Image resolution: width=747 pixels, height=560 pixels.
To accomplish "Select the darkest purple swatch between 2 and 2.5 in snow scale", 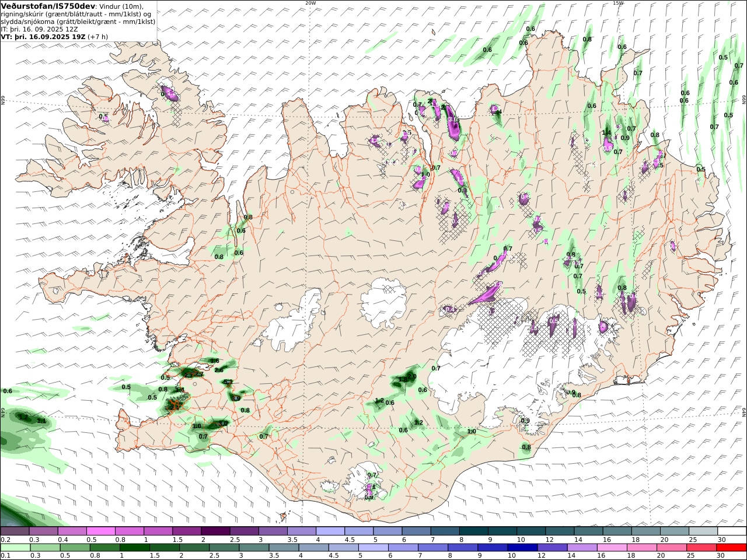I will (x=215, y=531).
